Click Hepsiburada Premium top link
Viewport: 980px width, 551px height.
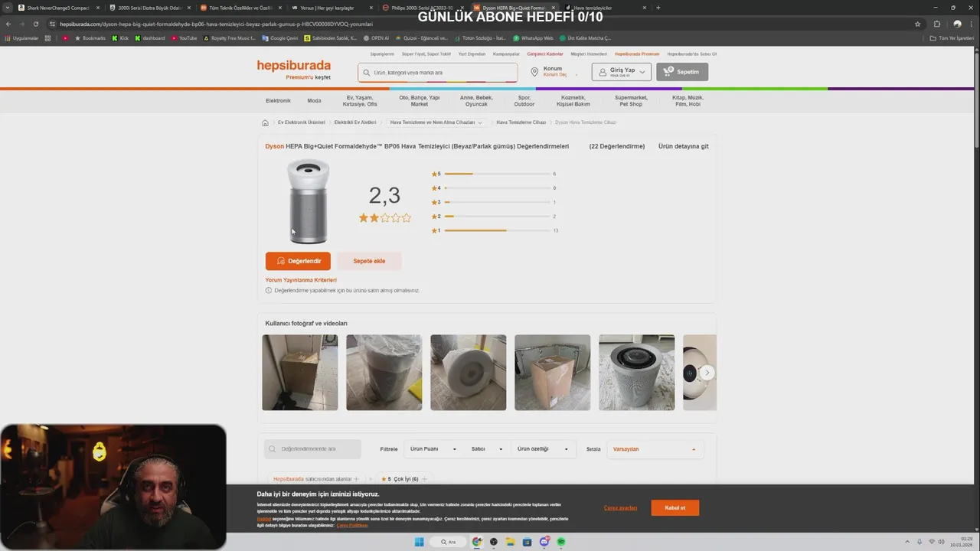click(x=637, y=54)
